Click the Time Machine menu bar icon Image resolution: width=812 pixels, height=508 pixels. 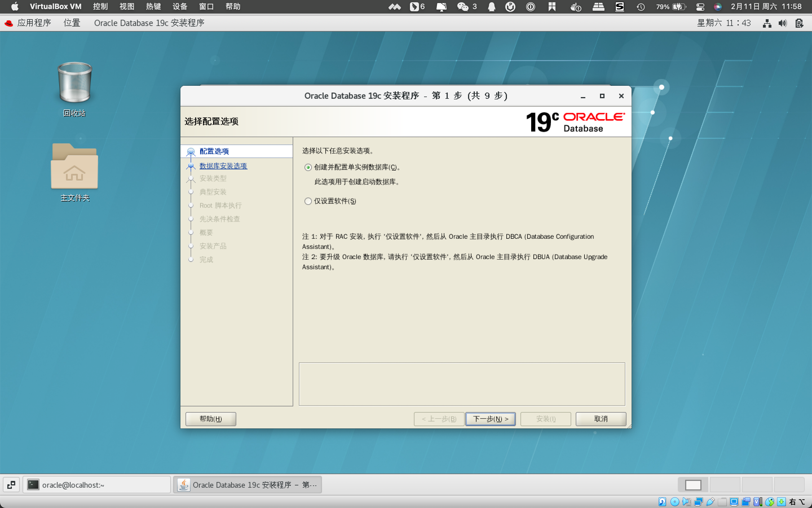tap(641, 6)
